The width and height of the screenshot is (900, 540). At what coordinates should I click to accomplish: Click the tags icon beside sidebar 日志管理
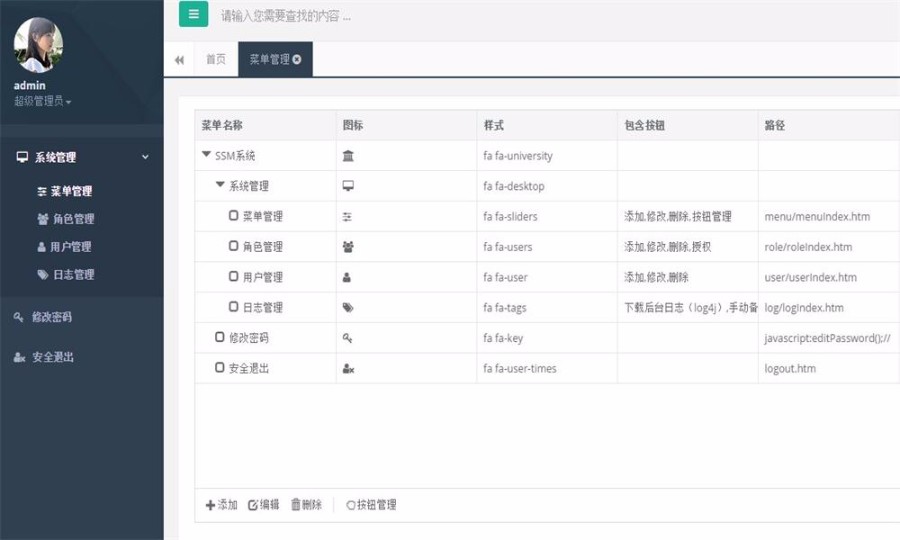pos(42,274)
